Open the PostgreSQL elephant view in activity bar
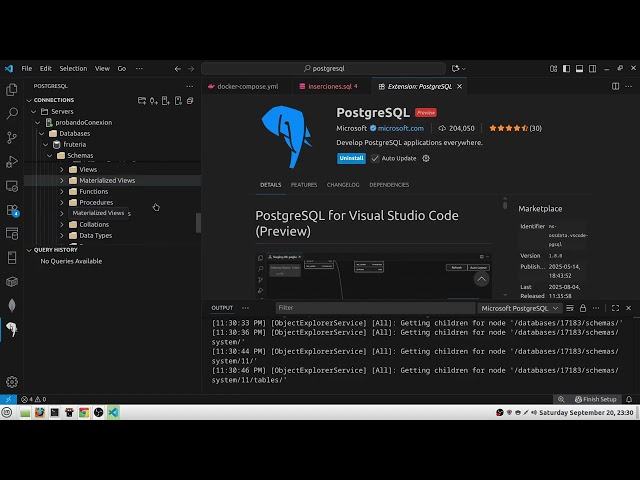 click(12, 329)
